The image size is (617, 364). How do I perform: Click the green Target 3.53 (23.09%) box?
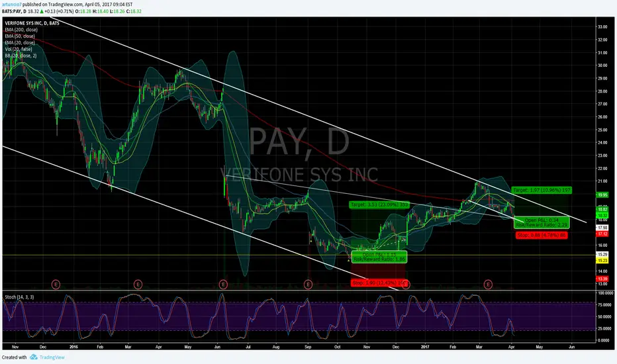click(379, 205)
